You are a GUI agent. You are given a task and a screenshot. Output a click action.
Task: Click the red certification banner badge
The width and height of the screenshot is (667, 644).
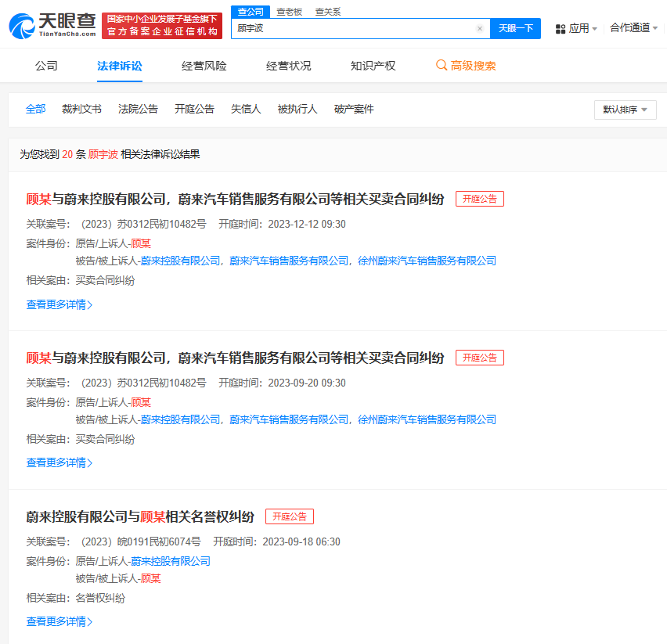(162, 24)
